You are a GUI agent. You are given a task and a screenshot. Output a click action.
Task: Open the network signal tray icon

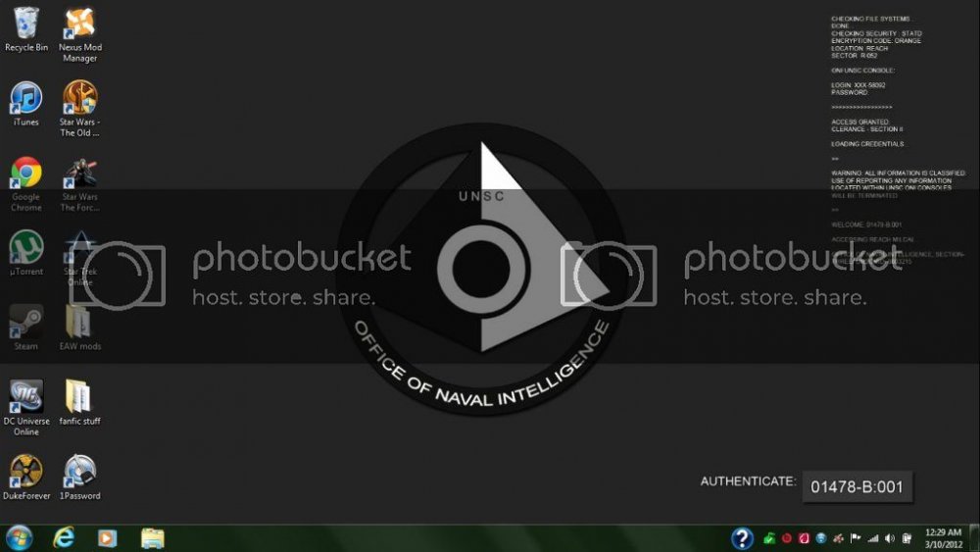point(873,538)
